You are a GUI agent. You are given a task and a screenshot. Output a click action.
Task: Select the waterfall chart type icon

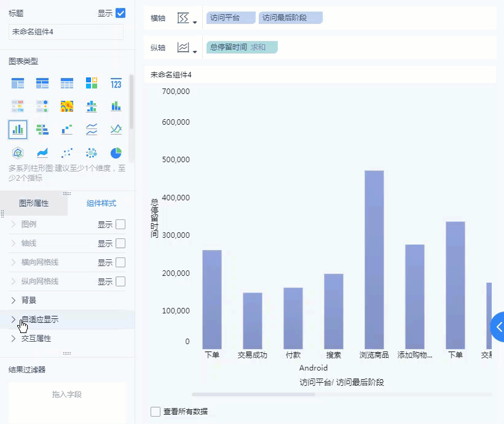pos(67,130)
